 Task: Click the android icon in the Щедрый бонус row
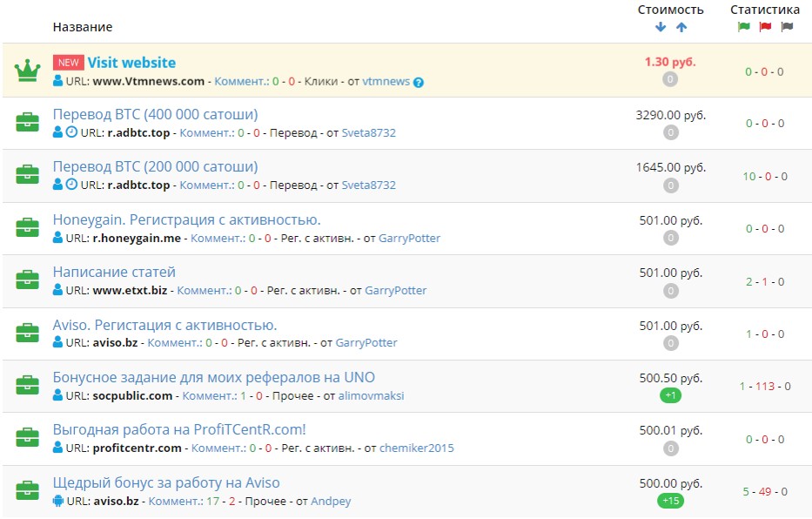click(x=58, y=501)
